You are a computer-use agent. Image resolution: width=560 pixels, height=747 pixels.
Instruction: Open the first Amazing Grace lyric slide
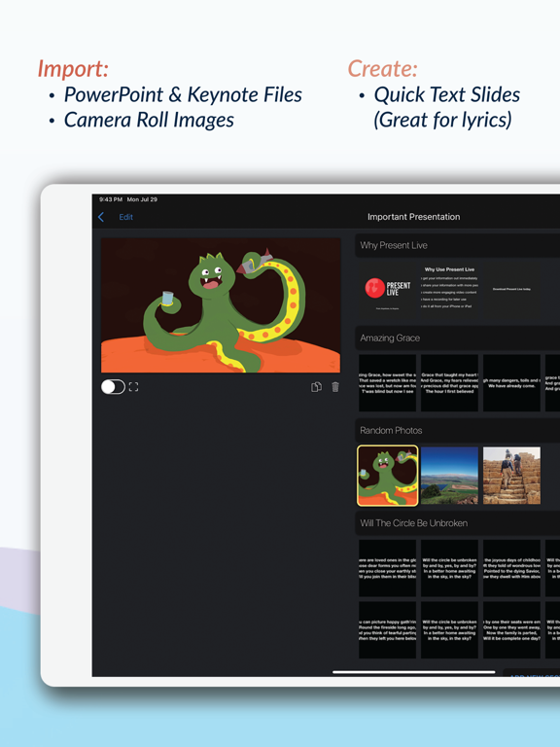click(x=388, y=382)
